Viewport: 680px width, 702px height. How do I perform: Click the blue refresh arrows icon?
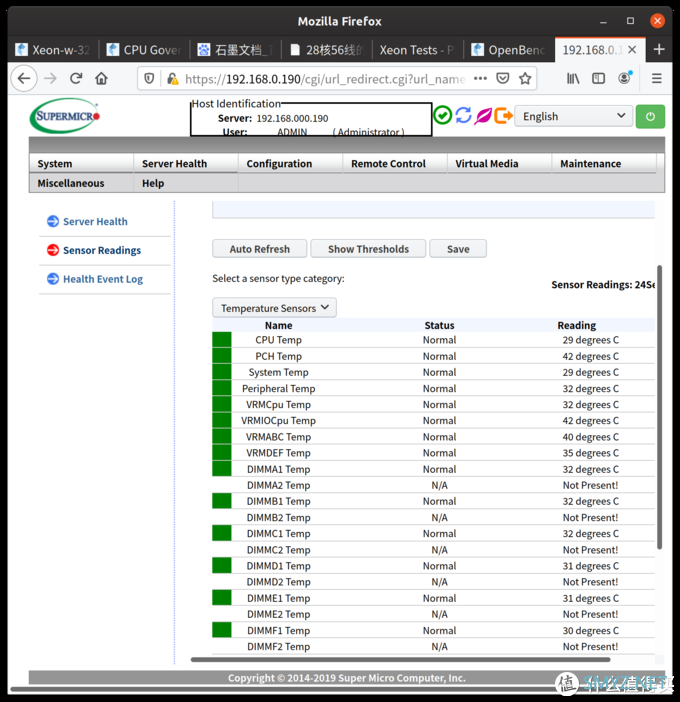[463, 115]
